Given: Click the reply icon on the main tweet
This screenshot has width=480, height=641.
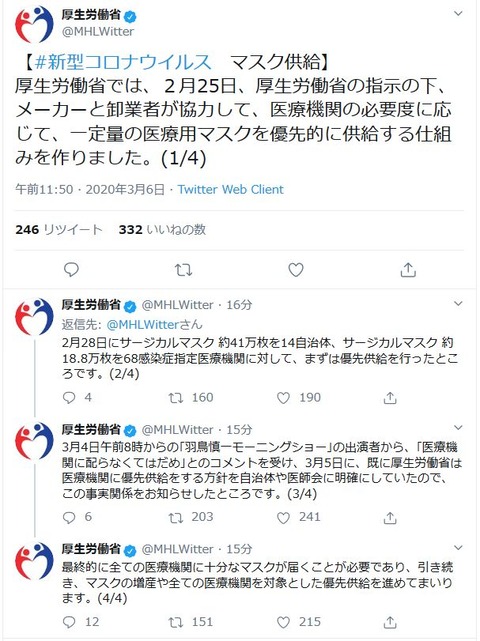Looking at the screenshot, I should coord(72,270).
